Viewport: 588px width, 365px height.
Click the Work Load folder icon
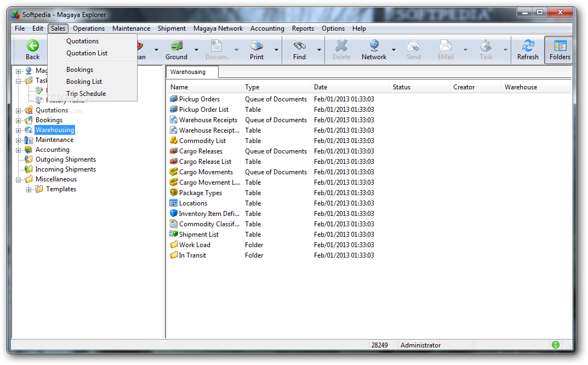(174, 244)
